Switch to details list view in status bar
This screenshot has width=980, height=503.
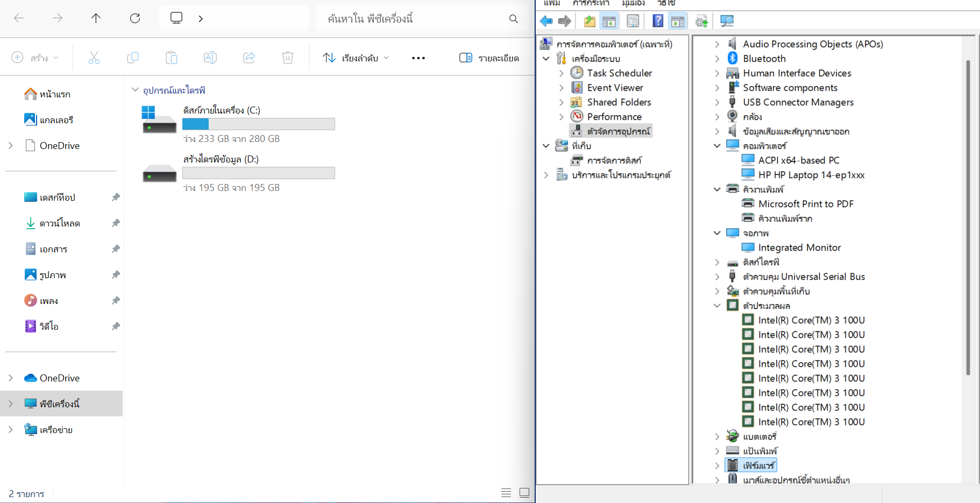click(x=506, y=493)
